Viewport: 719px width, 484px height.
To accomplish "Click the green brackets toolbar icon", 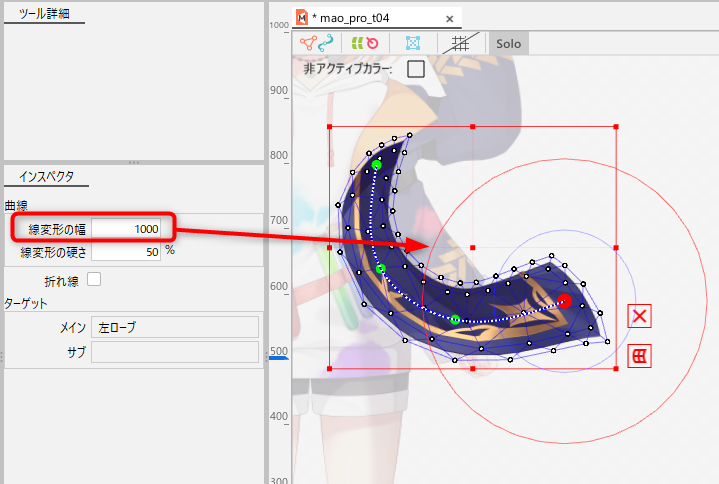I will [355, 43].
